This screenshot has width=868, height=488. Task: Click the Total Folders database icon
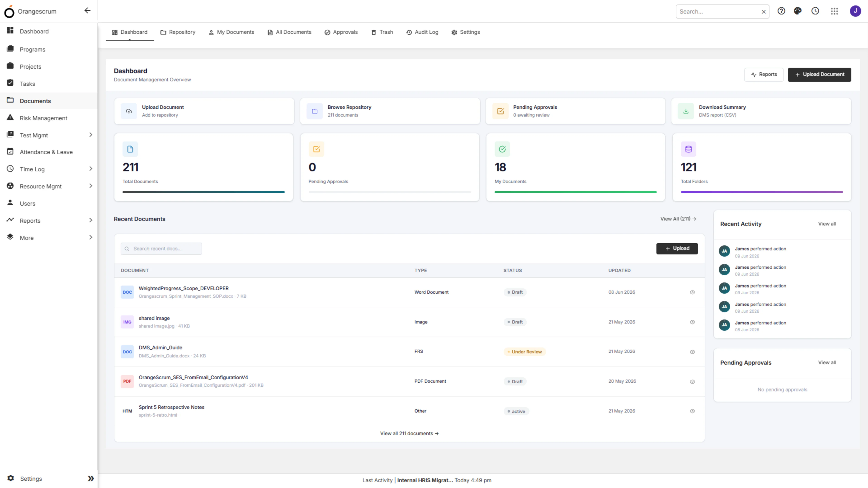coord(688,149)
